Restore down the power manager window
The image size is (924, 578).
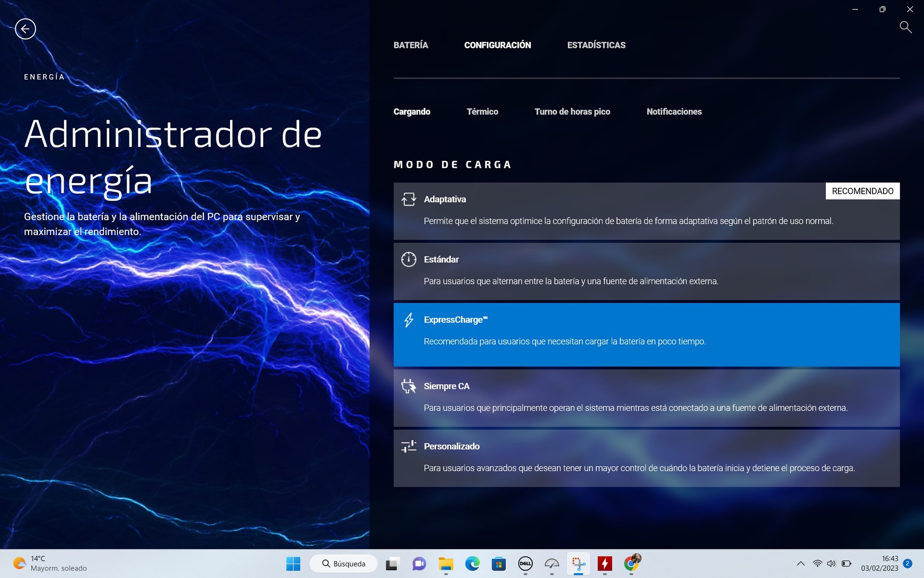(x=882, y=9)
